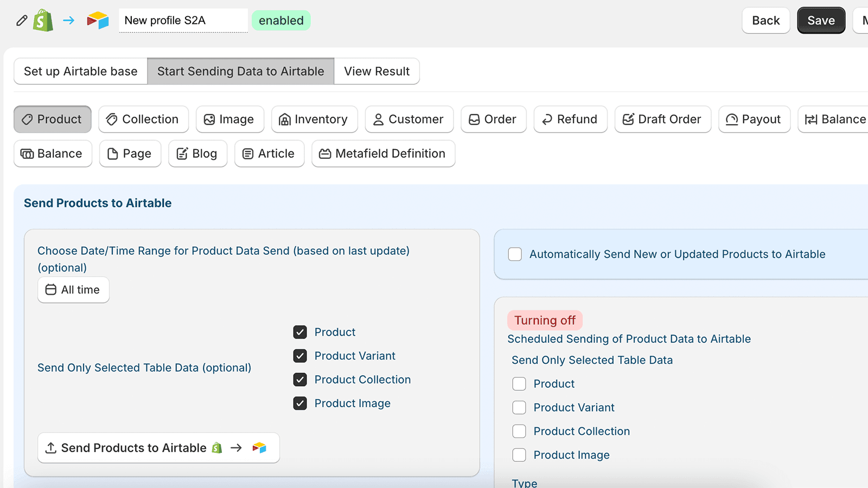Switch to the Set up Airtable base tab

80,71
